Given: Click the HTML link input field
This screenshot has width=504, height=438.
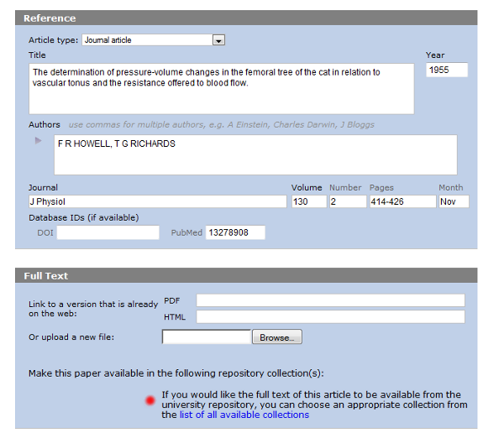Looking at the screenshot, I should click(330, 316).
